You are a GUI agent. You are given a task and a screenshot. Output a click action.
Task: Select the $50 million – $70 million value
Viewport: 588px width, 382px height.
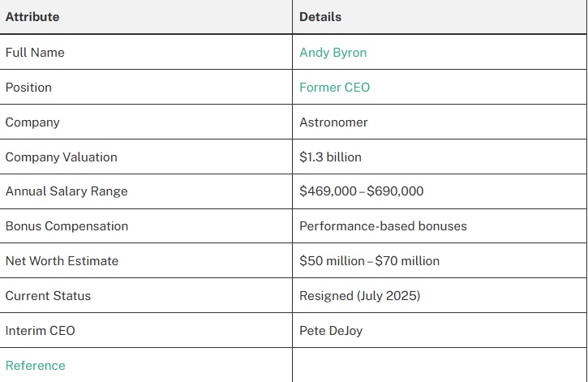click(369, 261)
